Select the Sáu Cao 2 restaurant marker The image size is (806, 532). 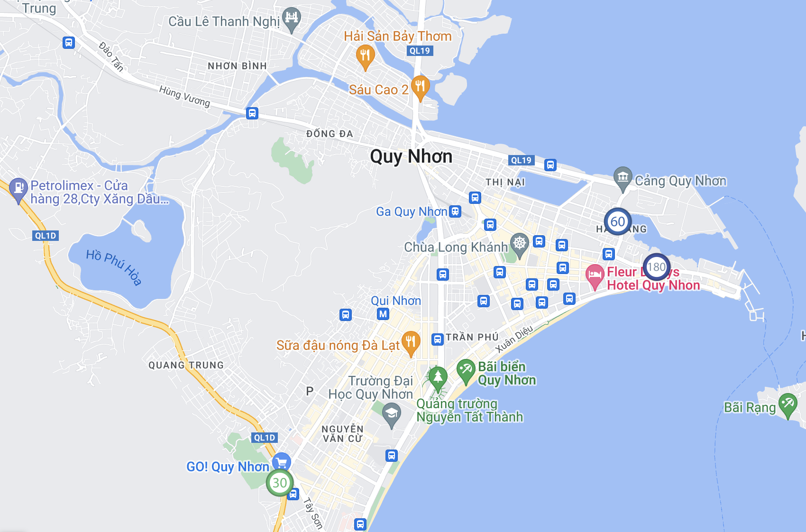[420, 88]
